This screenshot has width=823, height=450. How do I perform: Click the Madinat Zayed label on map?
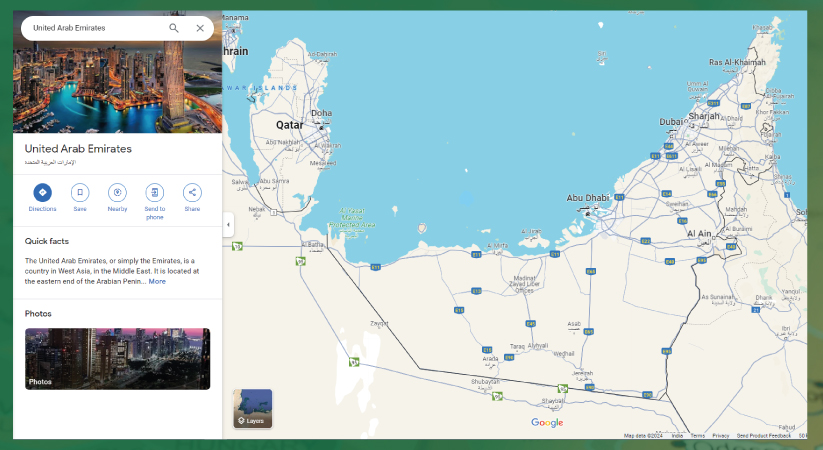coord(524,284)
